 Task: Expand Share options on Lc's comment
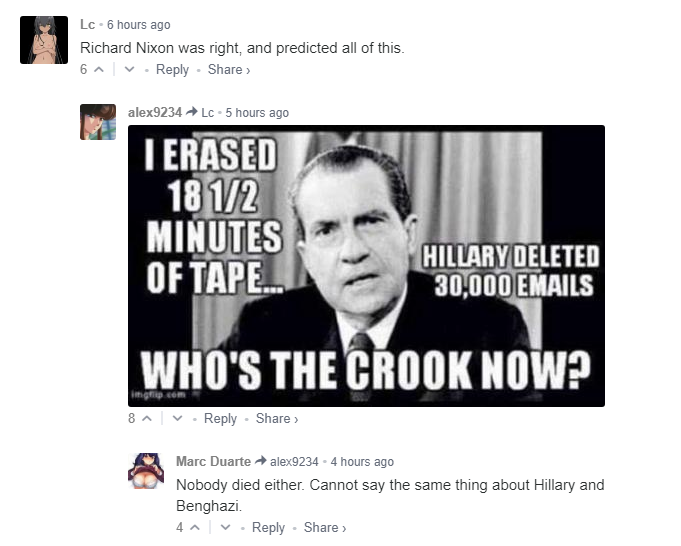click(x=229, y=69)
